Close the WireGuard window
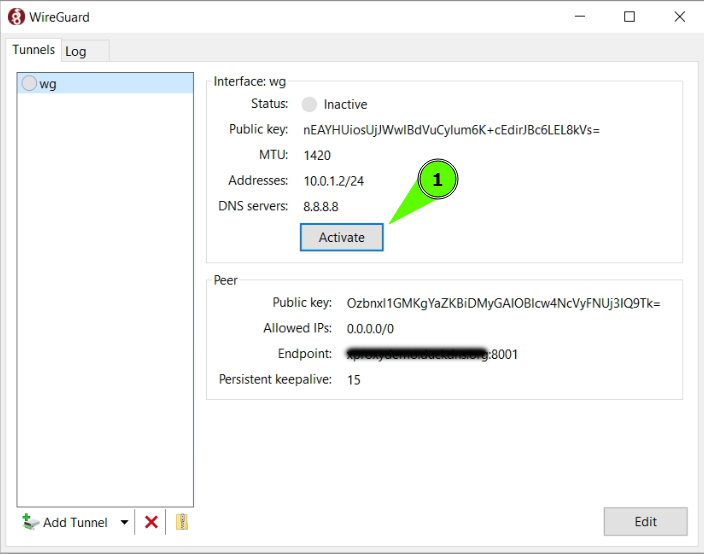 coord(679,17)
